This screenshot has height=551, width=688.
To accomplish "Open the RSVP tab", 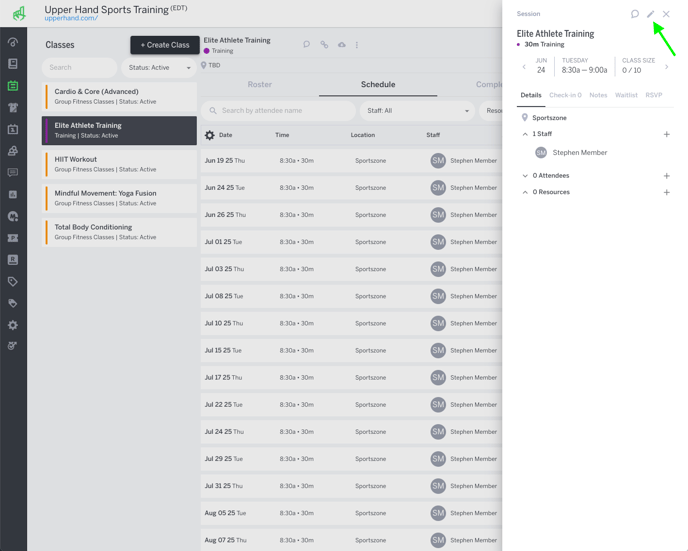I will tap(653, 95).
